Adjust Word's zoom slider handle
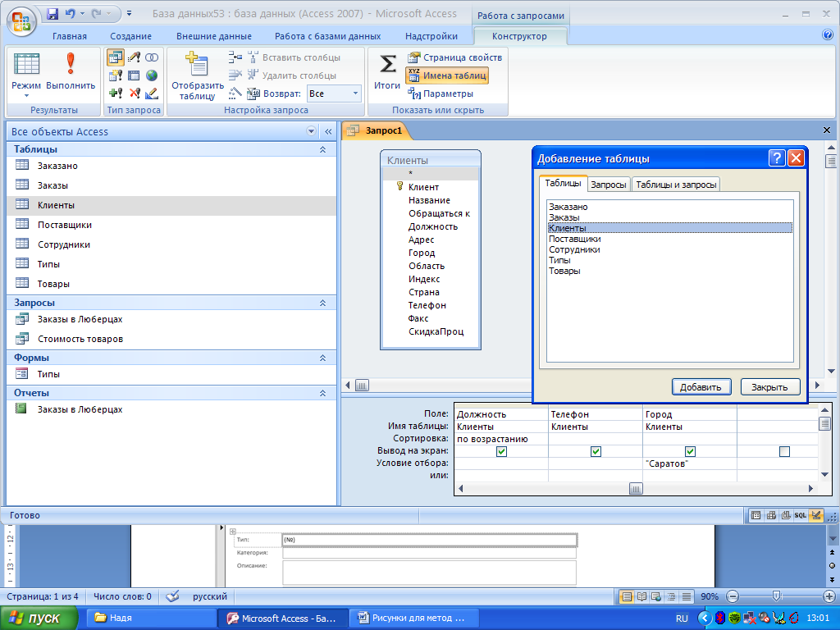This screenshot has width=840, height=630. point(776,596)
